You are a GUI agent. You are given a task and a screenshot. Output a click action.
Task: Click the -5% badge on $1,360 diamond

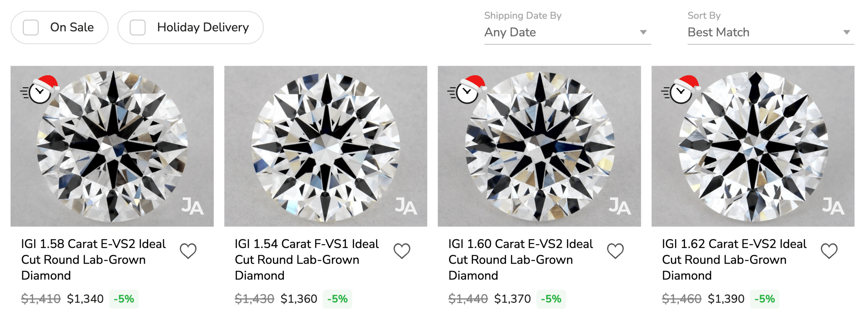coord(337,299)
